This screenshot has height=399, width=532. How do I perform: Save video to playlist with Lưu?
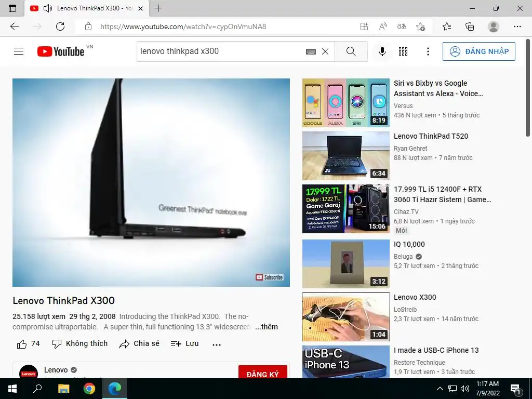184,344
